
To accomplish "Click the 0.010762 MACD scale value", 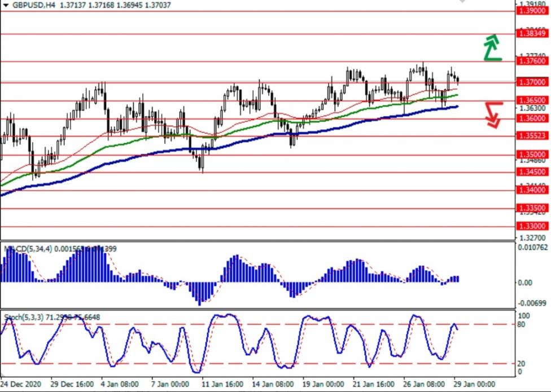I will (533, 248).
